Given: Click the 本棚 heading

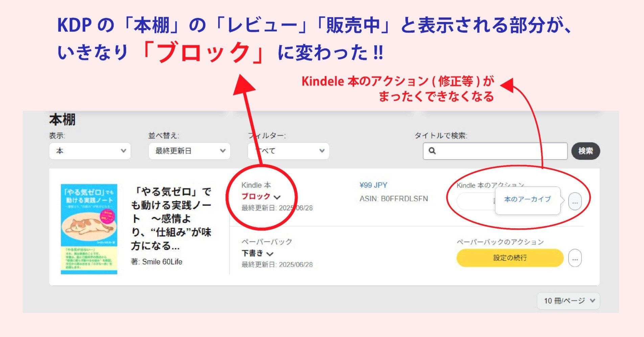Looking at the screenshot, I should click(x=62, y=120).
